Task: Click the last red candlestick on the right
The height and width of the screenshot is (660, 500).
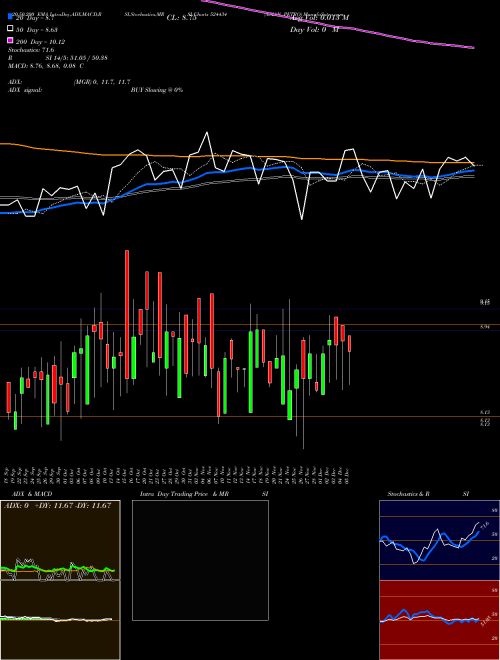Action: tap(349, 343)
